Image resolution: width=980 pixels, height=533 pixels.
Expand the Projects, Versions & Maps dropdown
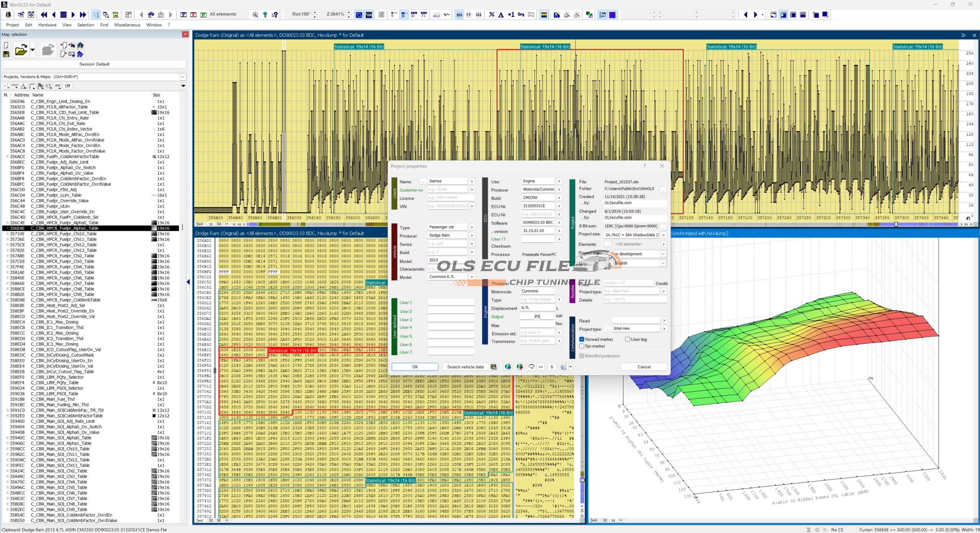coord(183,77)
